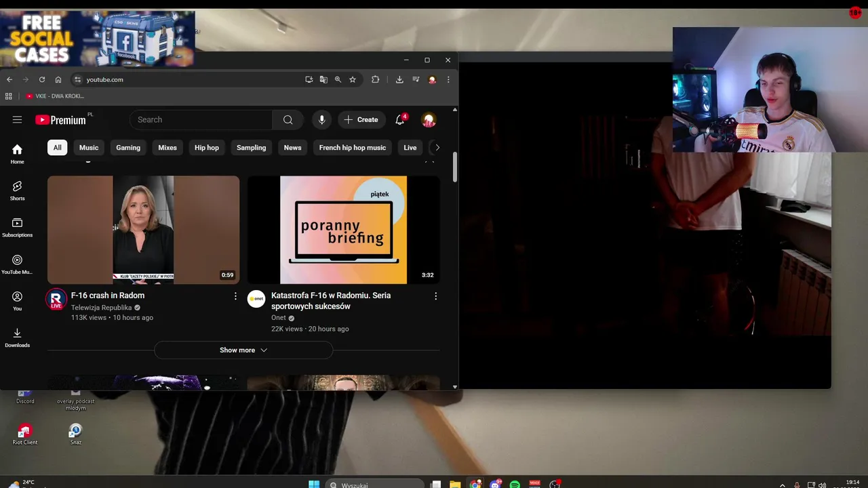
Task: Open Shorts in the YouTube sidebar
Action: 17,190
